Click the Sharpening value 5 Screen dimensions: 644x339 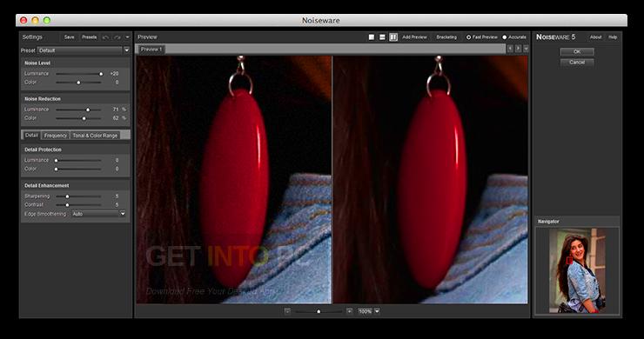pos(117,196)
